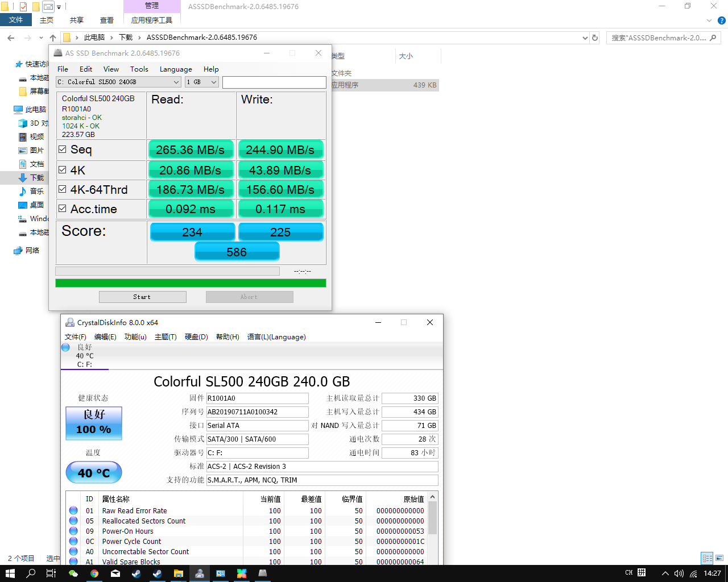Click the Explorer search magnifier icon
Screen dimensions: 728x582
pos(713,38)
